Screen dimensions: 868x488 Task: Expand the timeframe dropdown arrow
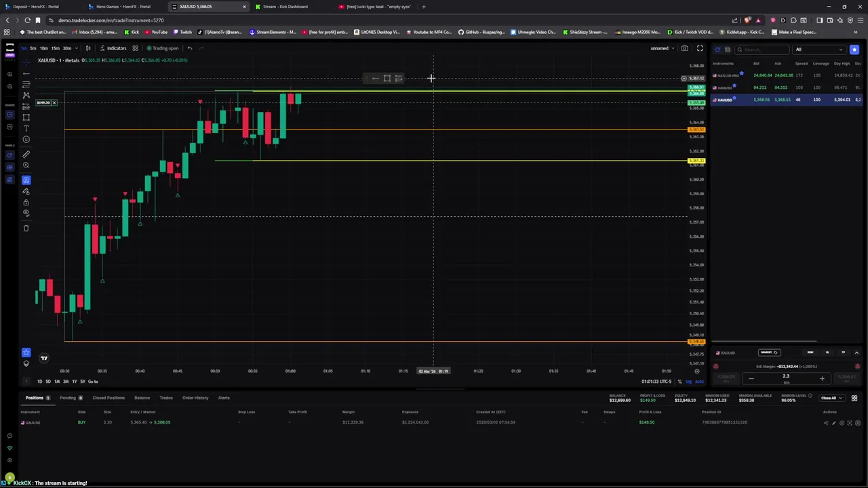[76, 48]
